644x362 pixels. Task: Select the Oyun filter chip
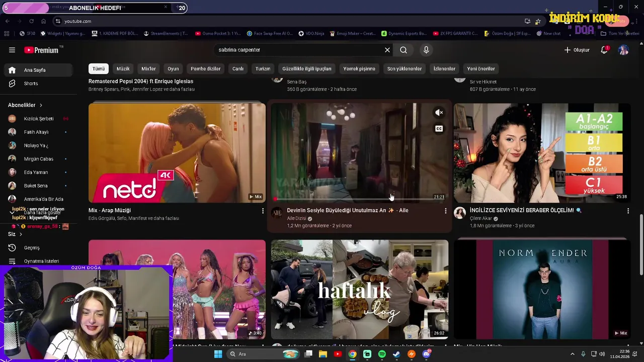click(173, 69)
